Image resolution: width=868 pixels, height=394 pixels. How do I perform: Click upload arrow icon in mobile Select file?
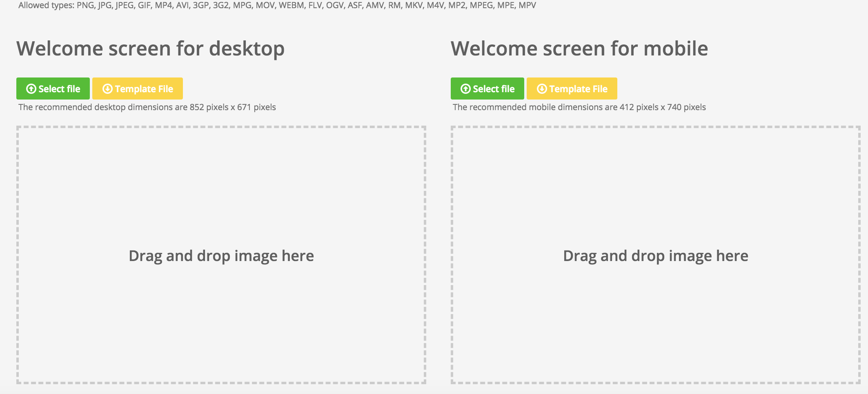point(465,89)
